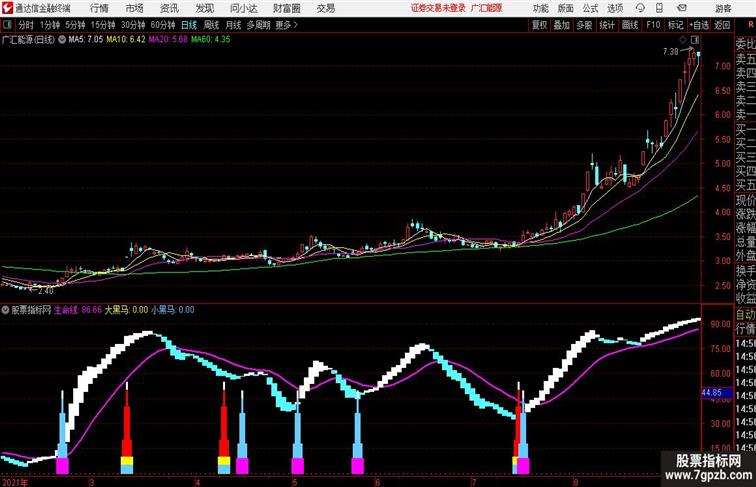Screen dimensions: 756x487
Task: Open the customer service headset icon
Action: pyautogui.click(x=640, y=8)
